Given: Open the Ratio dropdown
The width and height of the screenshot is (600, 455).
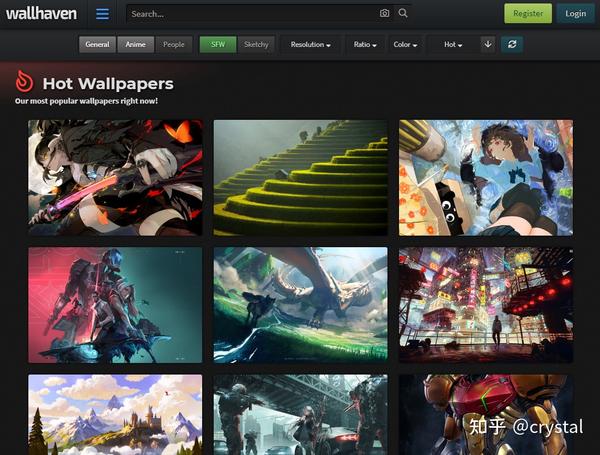Looking at the screenshot, I should (x=365, y=44).
